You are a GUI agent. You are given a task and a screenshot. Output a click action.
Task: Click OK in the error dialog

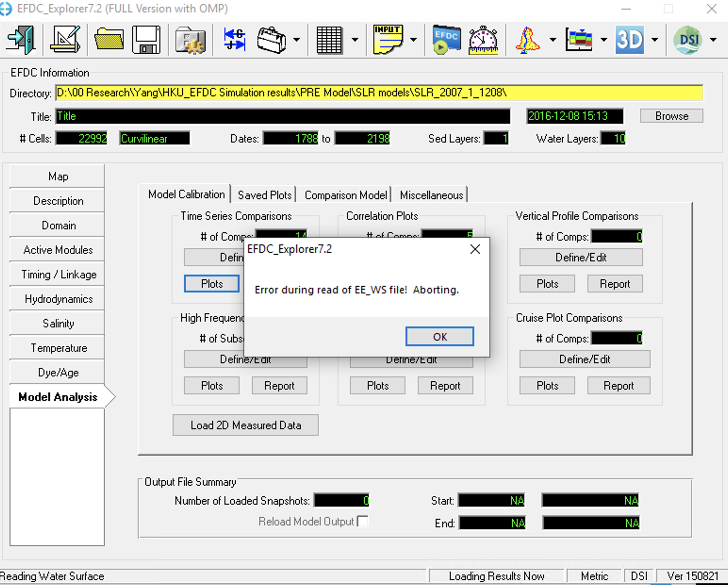point(440,336)
